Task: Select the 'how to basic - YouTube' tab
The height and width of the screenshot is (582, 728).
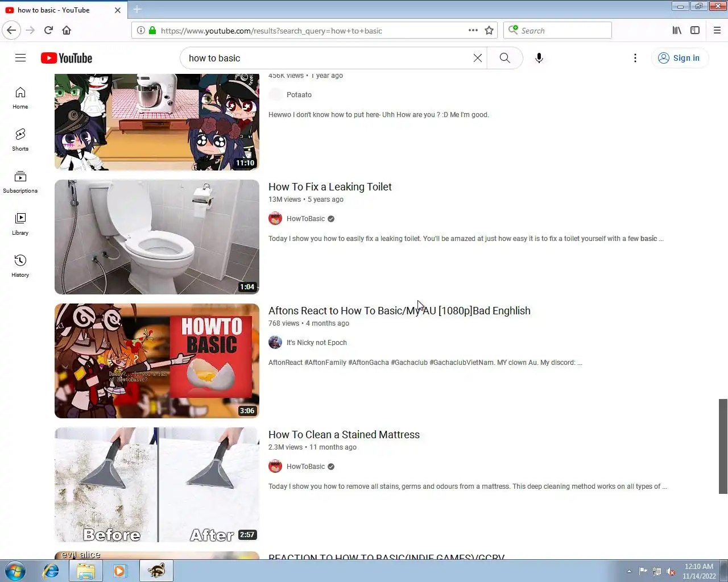Action: [x=64, y=10]
